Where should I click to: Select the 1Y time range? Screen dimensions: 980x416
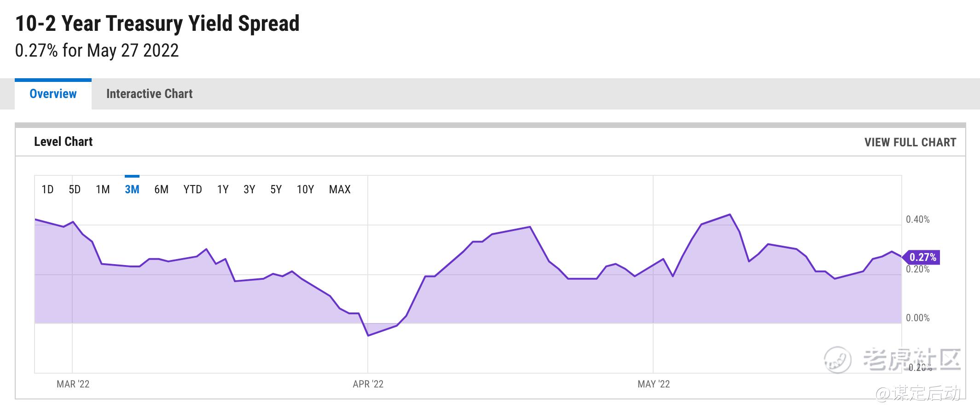[x=223, y=190]
